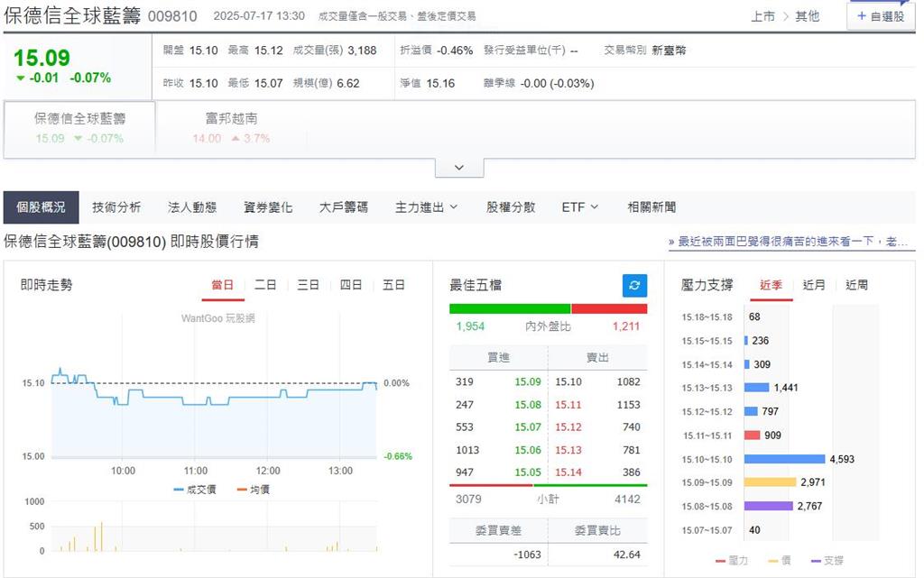Viewport: 924px width, 578px height.
Task: Click the stock code 009810 in header
Action: (172, 16)
